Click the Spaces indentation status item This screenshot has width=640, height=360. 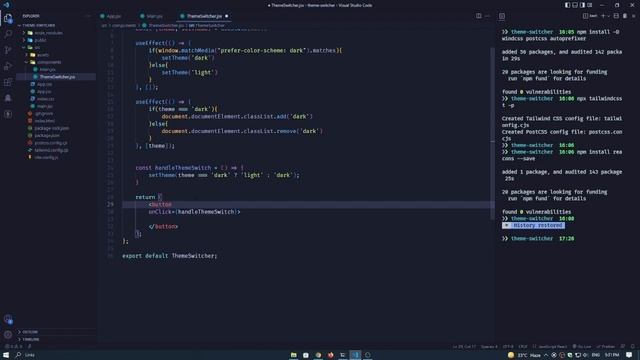pyautogui.click(x=489, y=347)
